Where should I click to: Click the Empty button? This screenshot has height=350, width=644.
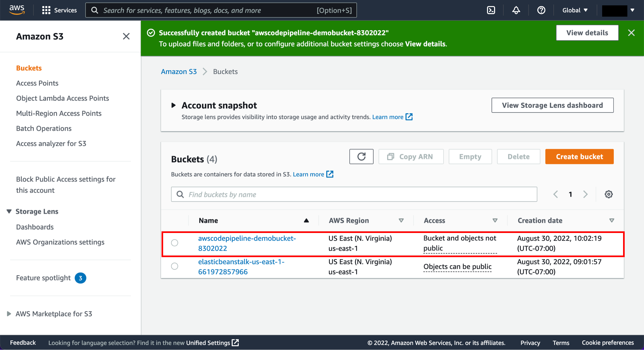tap(470, 156)
